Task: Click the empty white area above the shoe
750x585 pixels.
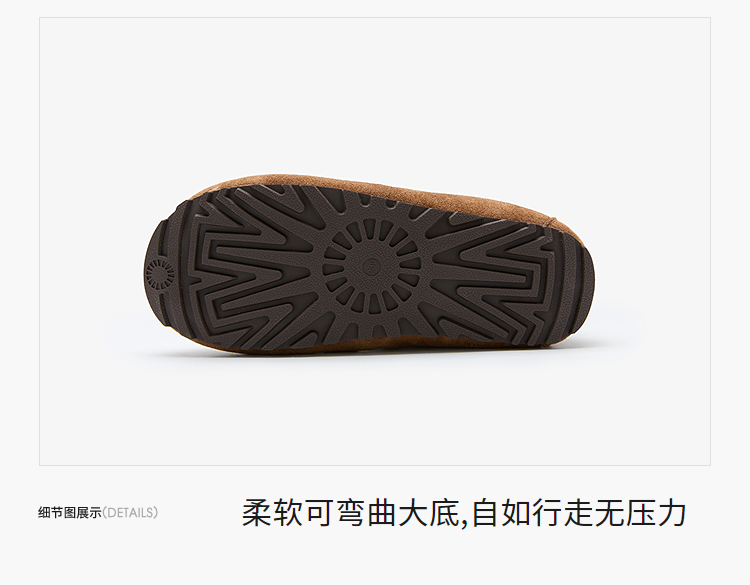Action: (375, 96)
